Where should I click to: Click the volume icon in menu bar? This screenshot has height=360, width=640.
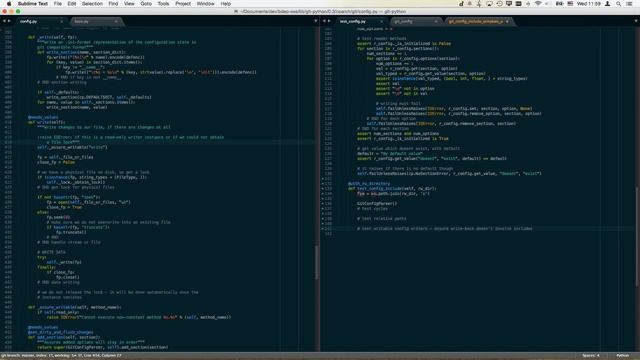547,4
